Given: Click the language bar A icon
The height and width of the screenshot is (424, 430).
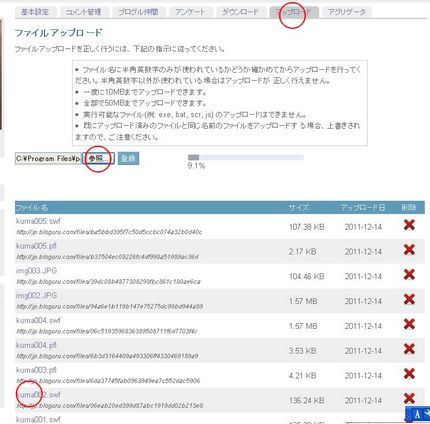Looking at the screenshot, I should [417, 415].
